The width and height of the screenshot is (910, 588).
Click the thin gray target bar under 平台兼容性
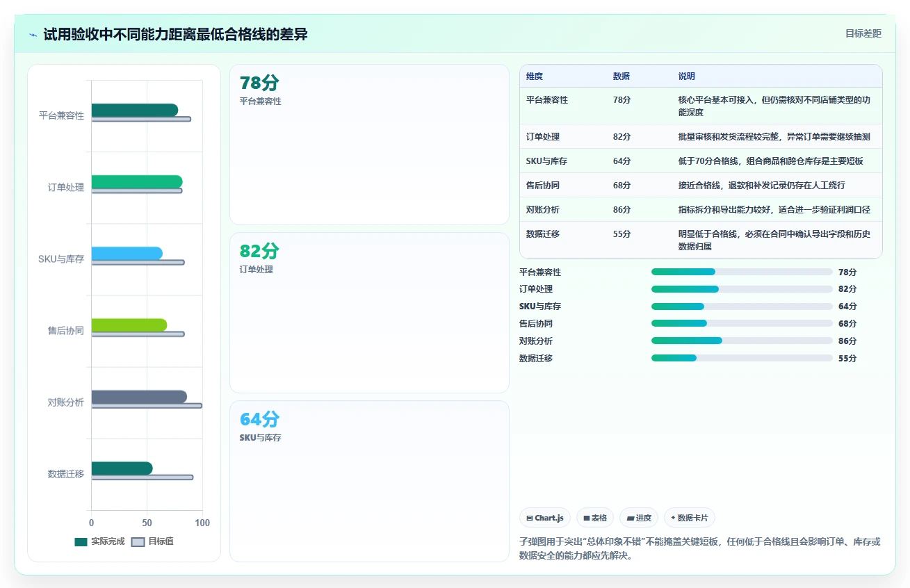pos(141,119)
